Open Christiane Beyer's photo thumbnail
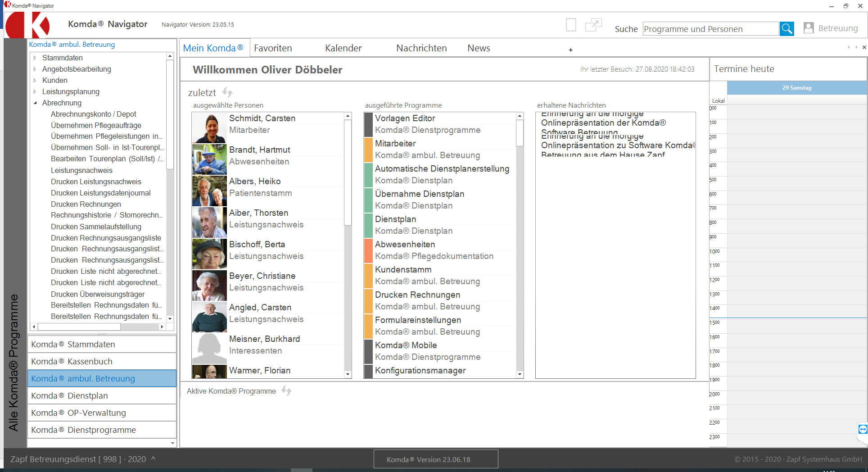 [x=209, y=286]
